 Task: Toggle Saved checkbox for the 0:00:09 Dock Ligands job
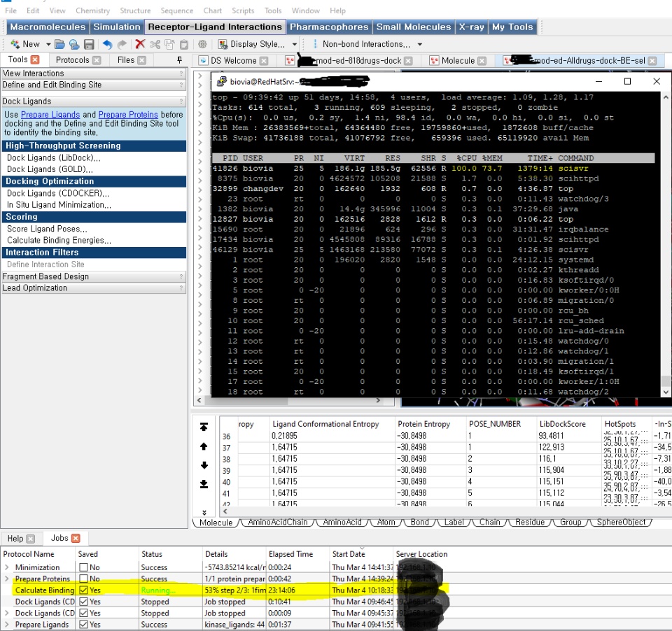pyautogui.click(x=83, y=613)
